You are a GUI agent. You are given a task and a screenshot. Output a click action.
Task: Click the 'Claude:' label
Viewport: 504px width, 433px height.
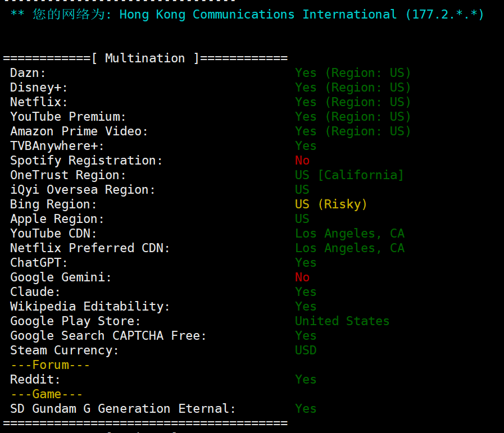pos(35,292)
